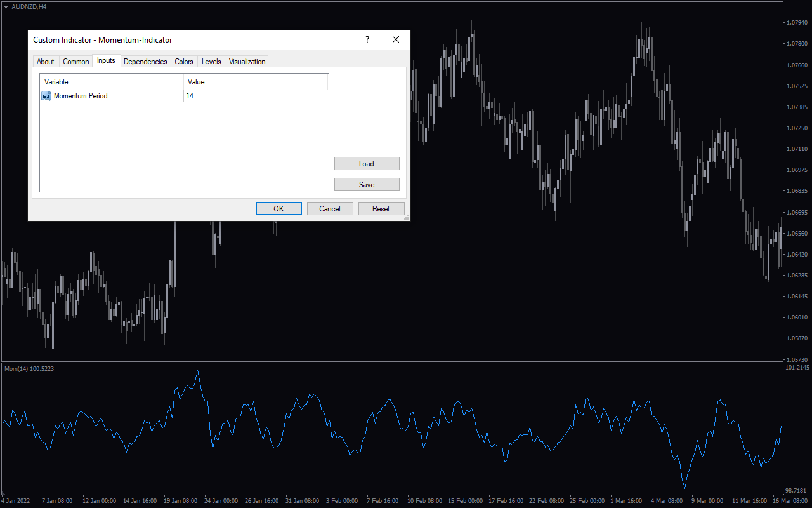
Task: Switch to the Colors tab
Action: 184,62
